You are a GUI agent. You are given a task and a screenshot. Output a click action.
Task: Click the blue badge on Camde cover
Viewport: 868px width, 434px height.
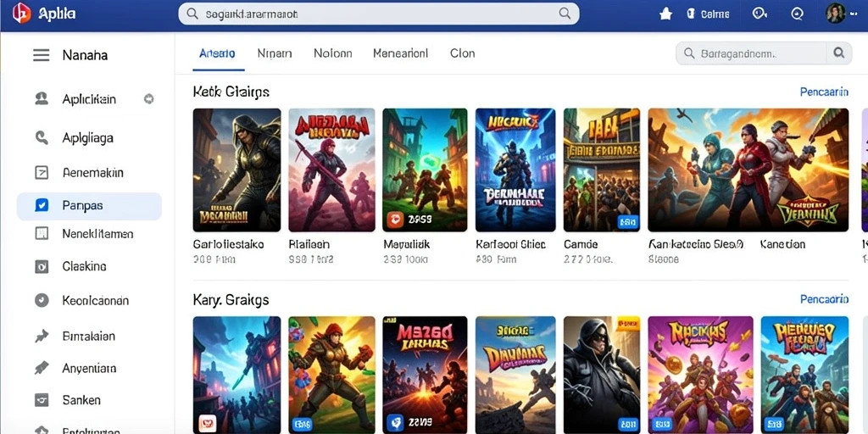pyautogui.click(x=628, y=222)
